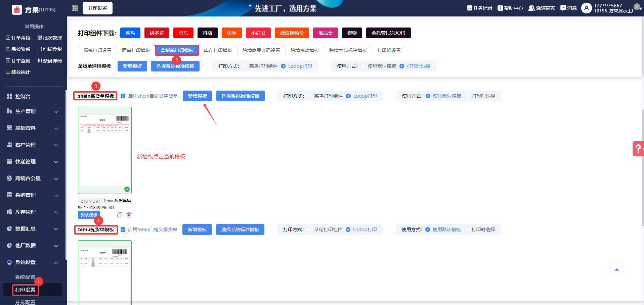Download 菜鸟 print component
The image size is (644, 305).
coord(130,33)
